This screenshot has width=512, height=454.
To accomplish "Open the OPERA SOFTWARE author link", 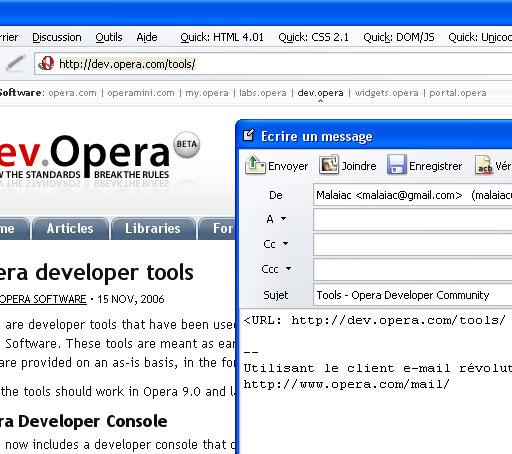I will point(43,299).
